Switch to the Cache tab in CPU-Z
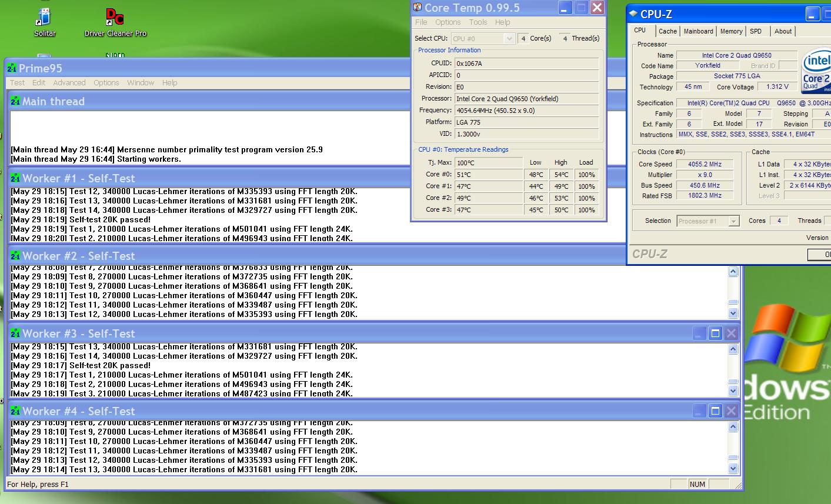The image size is (831, 504). pos(668,31)
